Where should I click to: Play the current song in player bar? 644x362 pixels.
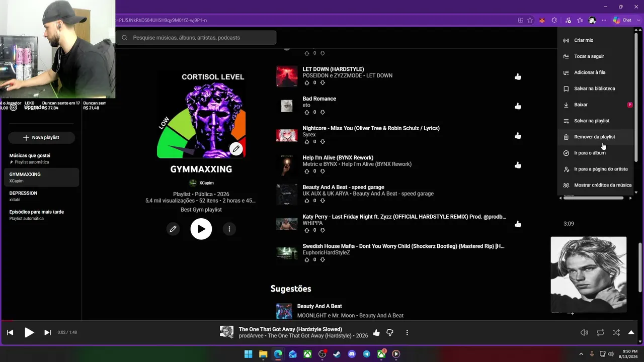click(29, 332)
